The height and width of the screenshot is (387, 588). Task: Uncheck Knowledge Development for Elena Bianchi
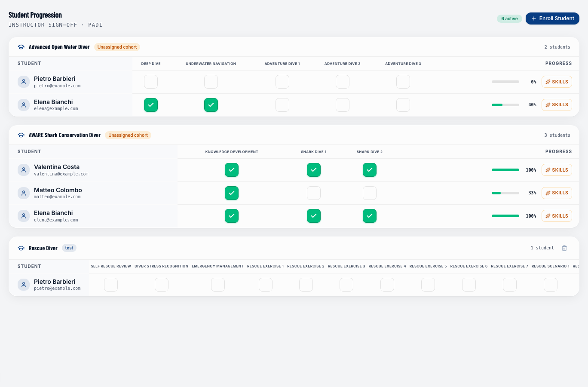[x=232, y=216]
